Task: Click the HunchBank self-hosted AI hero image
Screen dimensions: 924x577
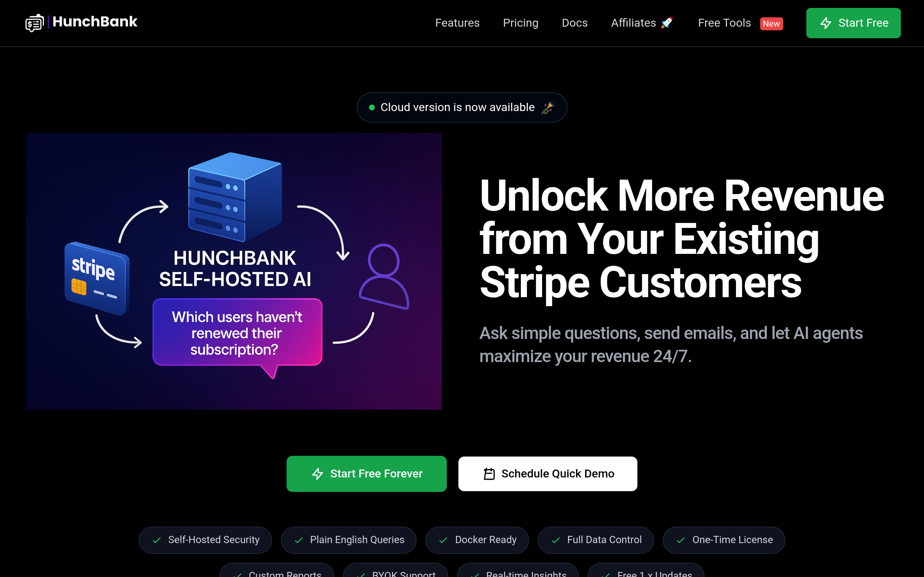Action: (x=234, y=271)
